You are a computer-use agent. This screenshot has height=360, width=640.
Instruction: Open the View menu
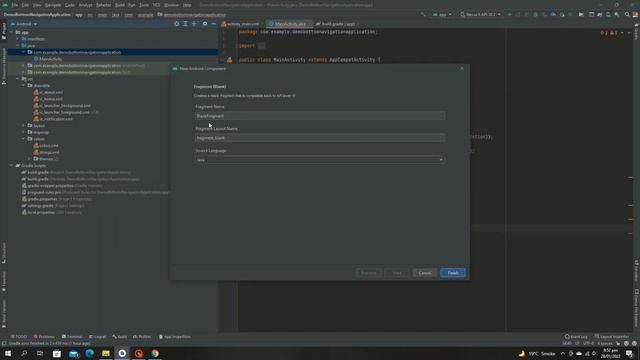(x=37, y=5)
